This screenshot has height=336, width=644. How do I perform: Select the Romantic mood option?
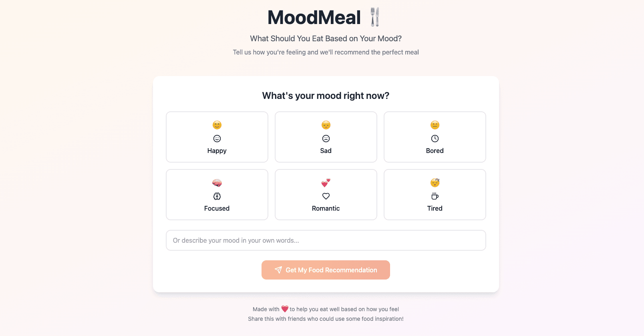(x=326, y=195)
